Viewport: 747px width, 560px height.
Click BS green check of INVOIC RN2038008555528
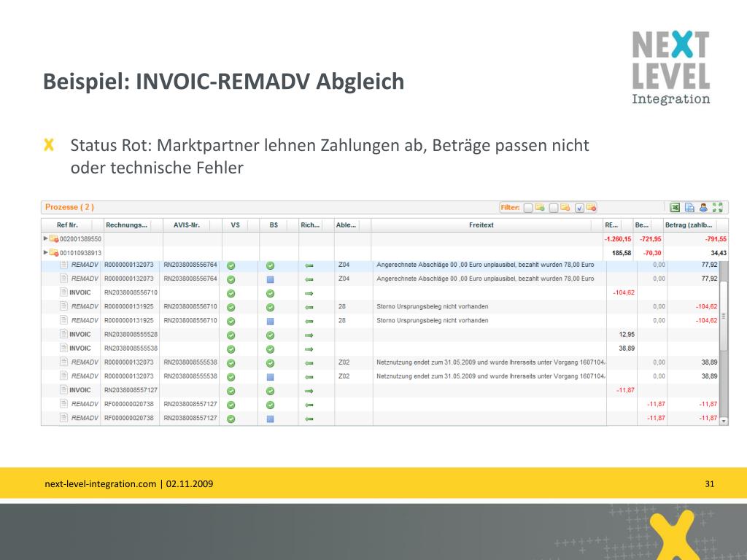pyautogui.click(x=270, y=335)
